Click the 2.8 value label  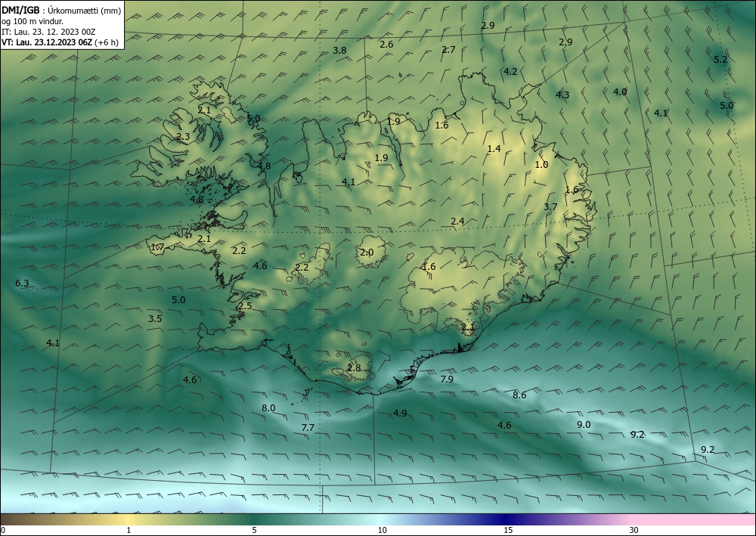[x=354, y=368]
